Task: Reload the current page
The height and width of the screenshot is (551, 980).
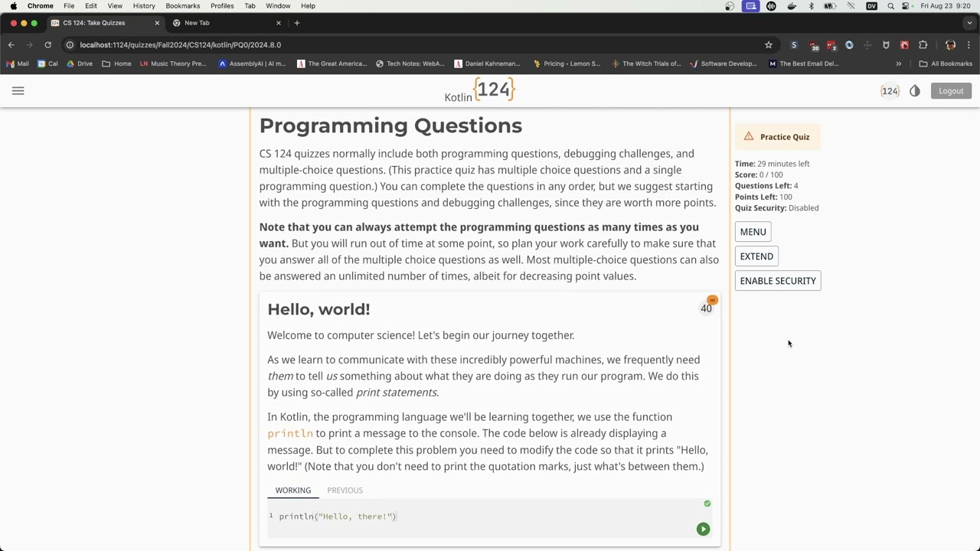Action: (47, 45)
